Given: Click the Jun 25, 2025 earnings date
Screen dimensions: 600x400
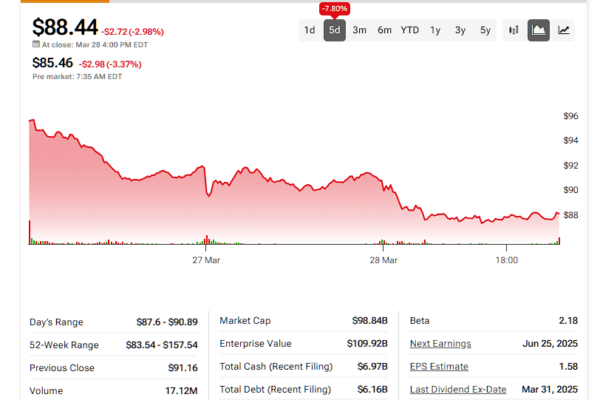Looking at the screenshot, I should 550,344.
